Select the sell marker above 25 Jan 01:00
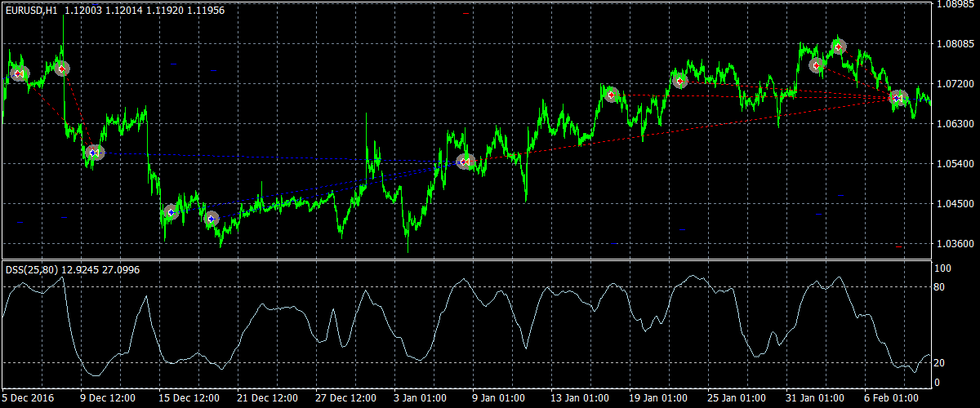This screenshot has width=980, height=408. pos(679,81)
